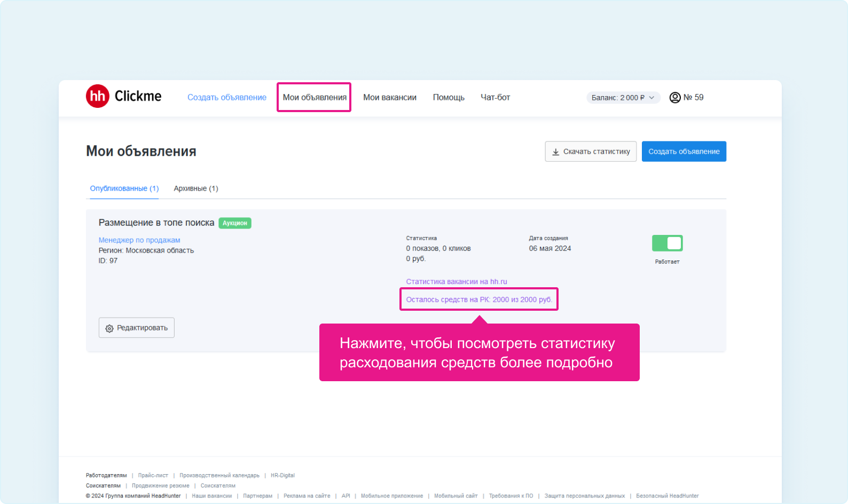Click the download icon in Скачать статистику
The height and width of the screenshot is (504, 848).
click(556, 152)
